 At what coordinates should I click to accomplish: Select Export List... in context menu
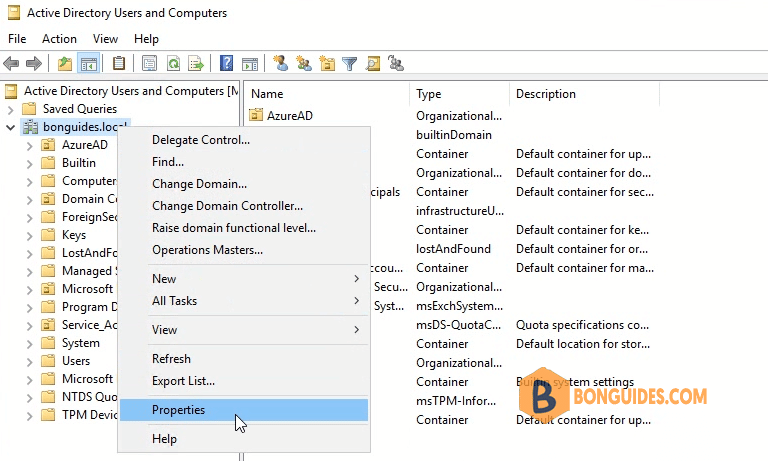pos(244,381)
